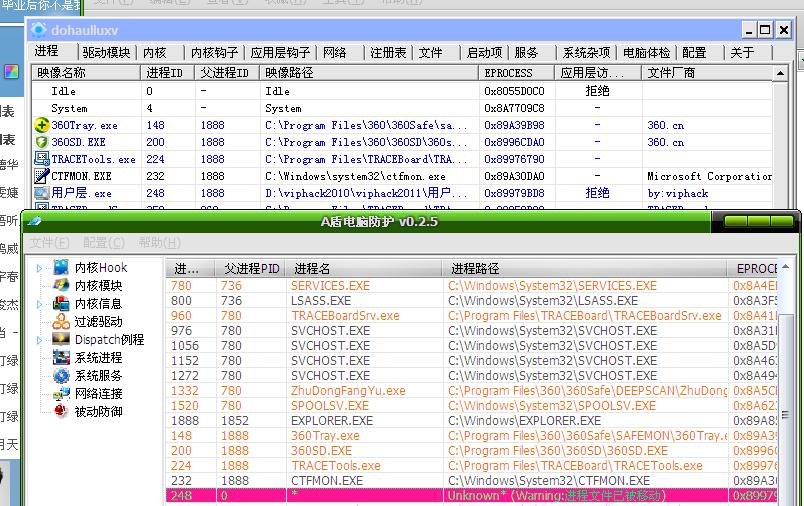Sort by 文件厂商 column header
Screen dimensions: 804x506
pyautogui.click(x=707, y=73)
